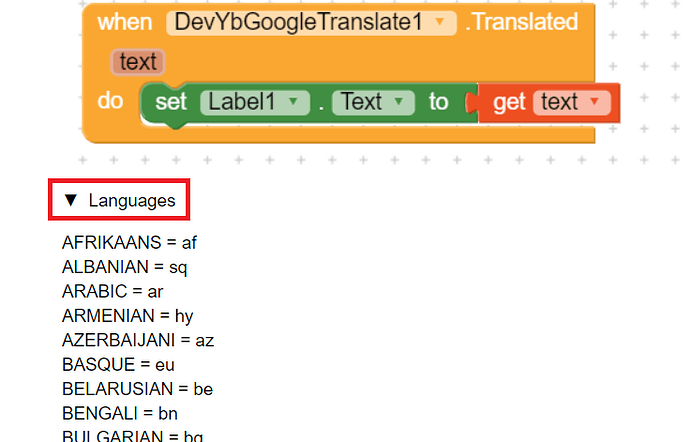Screen dimensions: 690x442
Task: Collapse the Languages section triangle
Action: [x=70, y=200]
